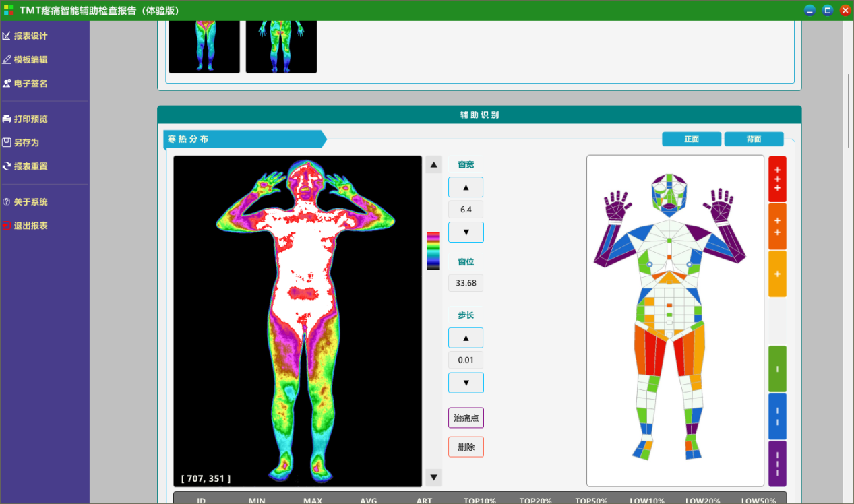Click the 窗位 value field 33.68
This screenshot has height=504, width=854.
pos(466,283)
